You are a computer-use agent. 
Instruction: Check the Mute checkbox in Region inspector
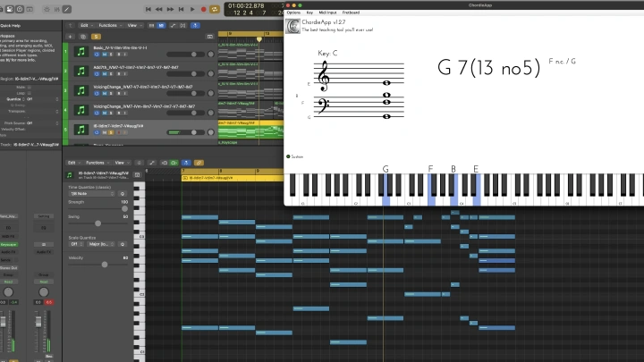[x=30, y=88]
